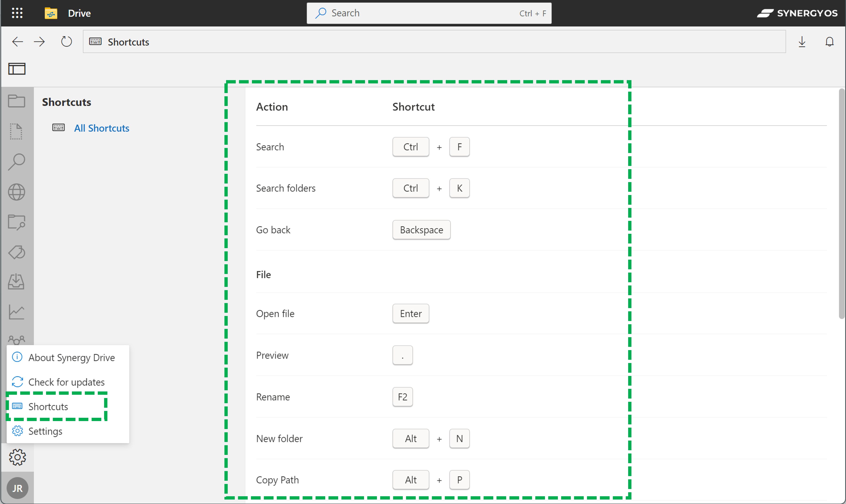
Task: Click the K key in Search folders row
Action: 459,188
